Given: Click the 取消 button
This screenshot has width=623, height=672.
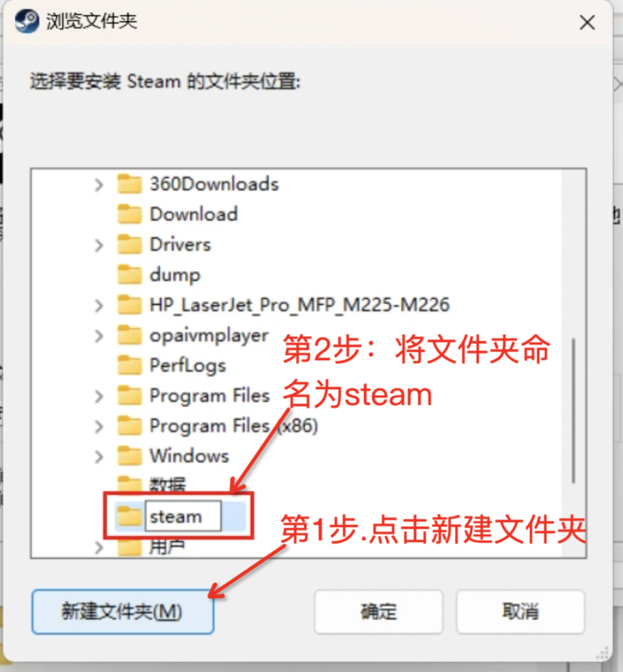Looking at the screenshot, I should tap(520, 612).
